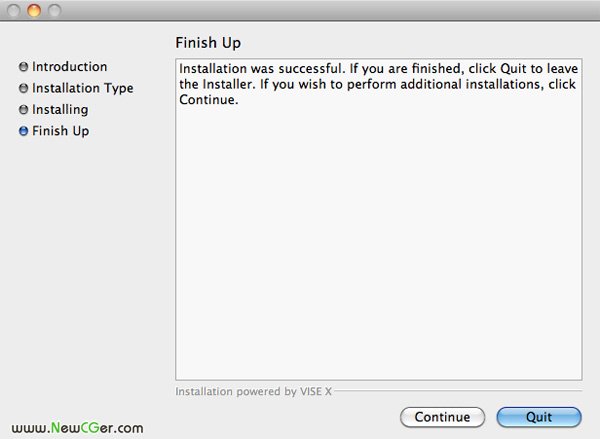
Task: Select the Installing step bullet
Action: (23, 109)
